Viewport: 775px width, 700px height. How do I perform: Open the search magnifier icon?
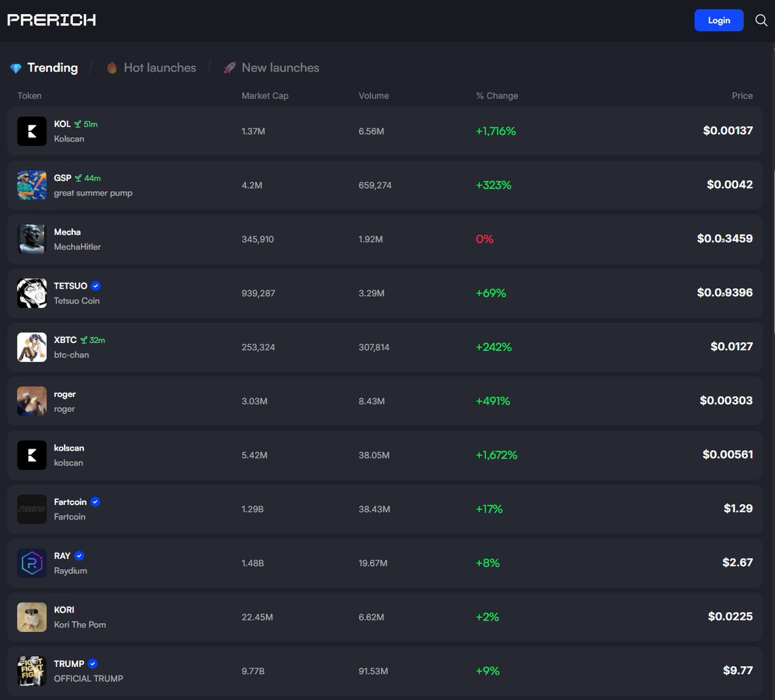[x=761, y=20]
